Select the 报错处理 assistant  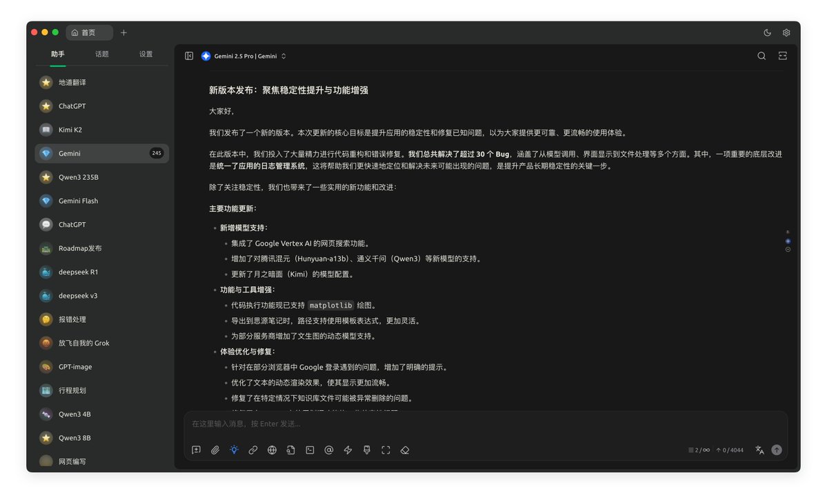[102, 319]
